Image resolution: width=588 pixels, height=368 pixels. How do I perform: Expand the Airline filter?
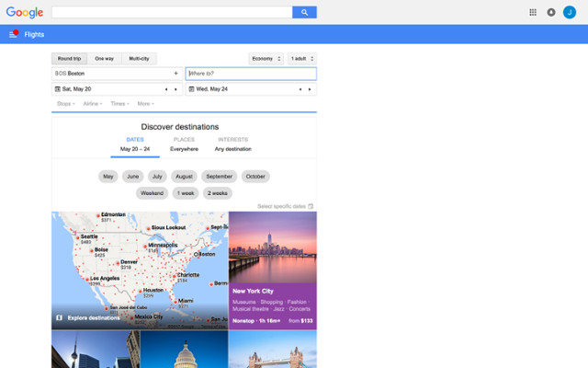93,104
